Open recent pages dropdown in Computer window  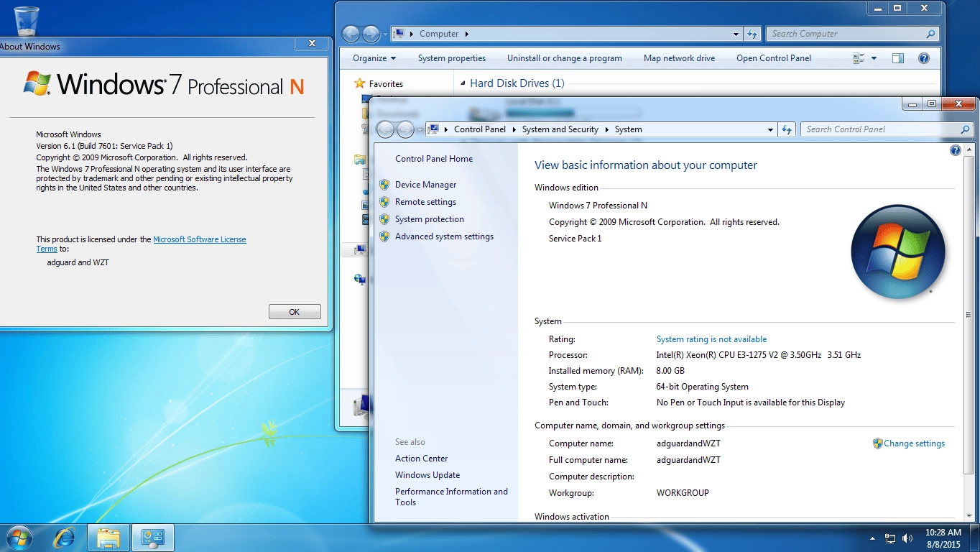(x=385, y=34)
